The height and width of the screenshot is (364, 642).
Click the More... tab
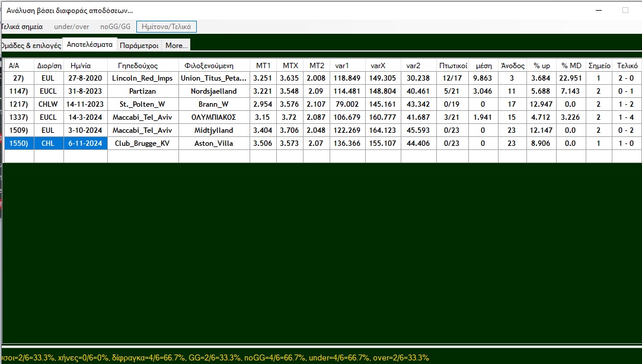pos(176,45)
